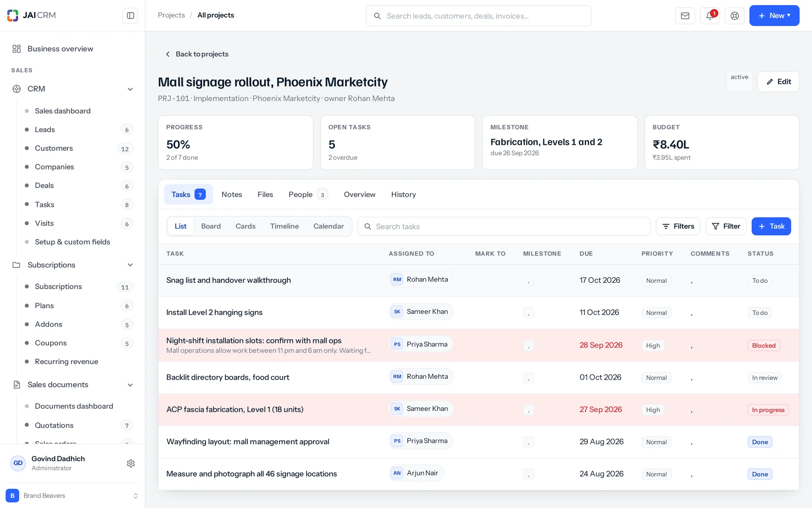The width and height of the screenshot is (812, 508).
Task: Collapse the sidebar with the panel icon
Action: 130,16
